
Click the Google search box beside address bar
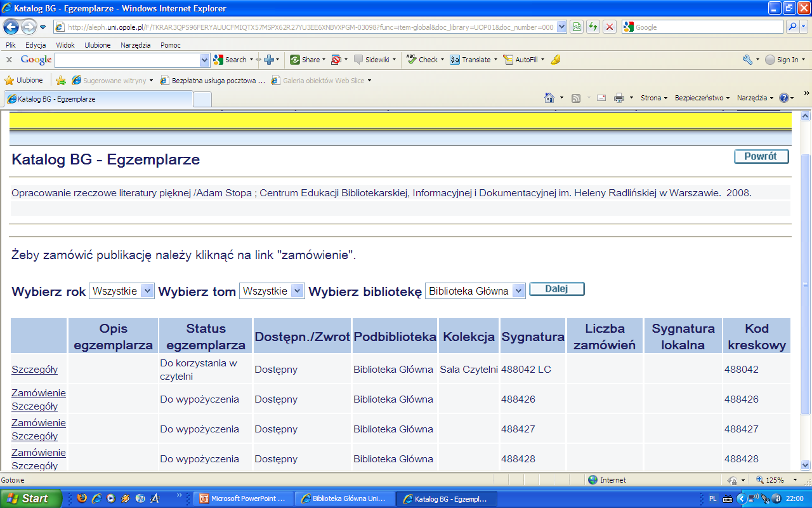pyautogui.click(x=703, y=27)
